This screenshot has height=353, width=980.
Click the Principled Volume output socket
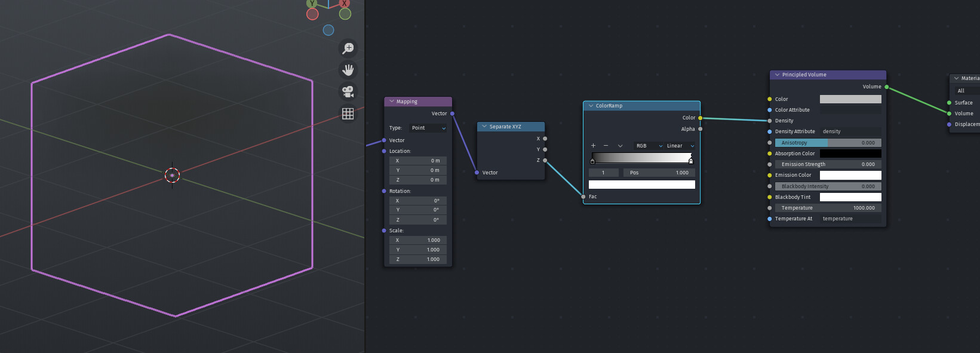coord(886,87)
